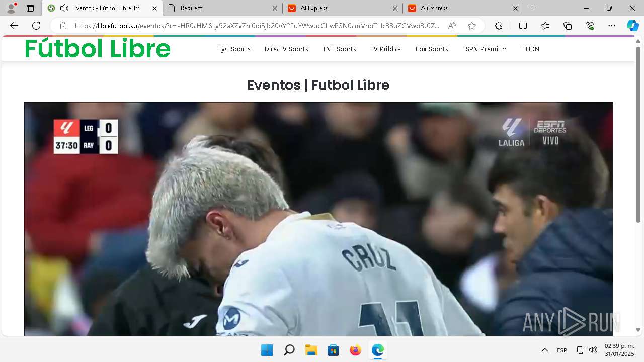Open the Collections icon
The width and height of the screenshot is (644, 362).
568,26
